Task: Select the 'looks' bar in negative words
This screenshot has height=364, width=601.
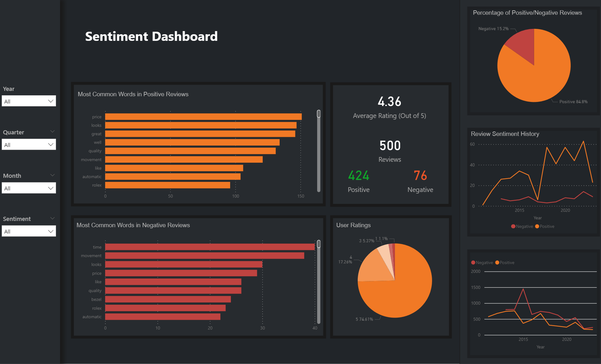Action: click(x=184, y=264)
